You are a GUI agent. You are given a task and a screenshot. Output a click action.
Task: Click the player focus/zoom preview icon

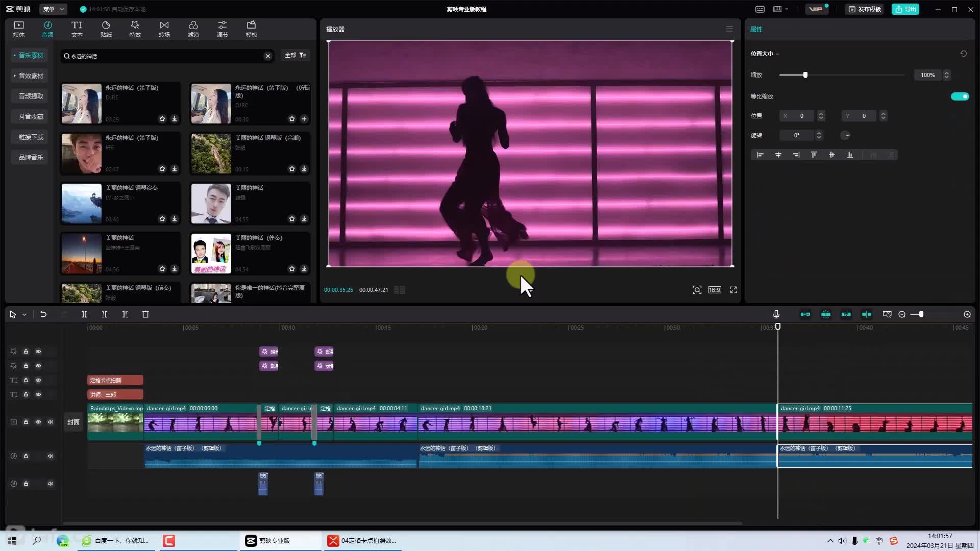tap(697, 290)
